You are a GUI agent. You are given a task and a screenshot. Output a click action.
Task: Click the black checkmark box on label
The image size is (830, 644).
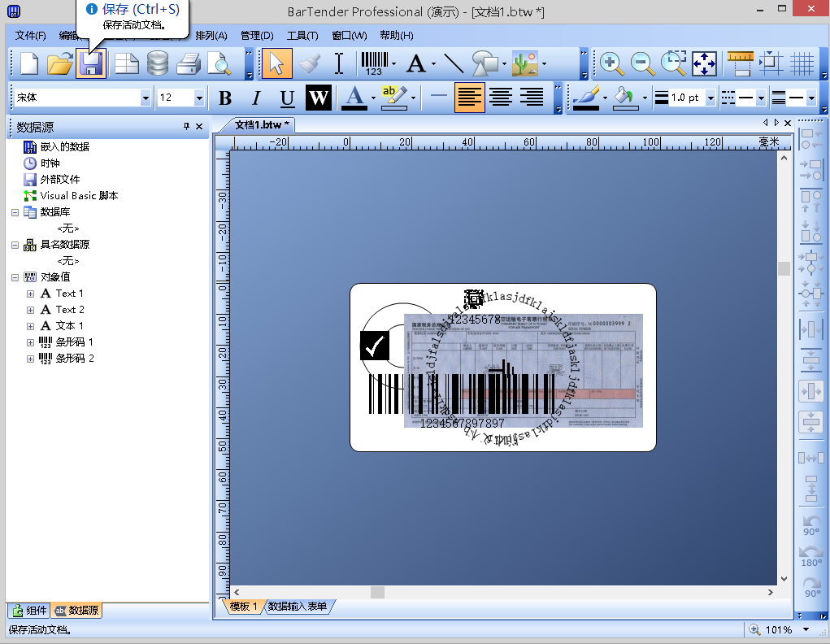375,346
